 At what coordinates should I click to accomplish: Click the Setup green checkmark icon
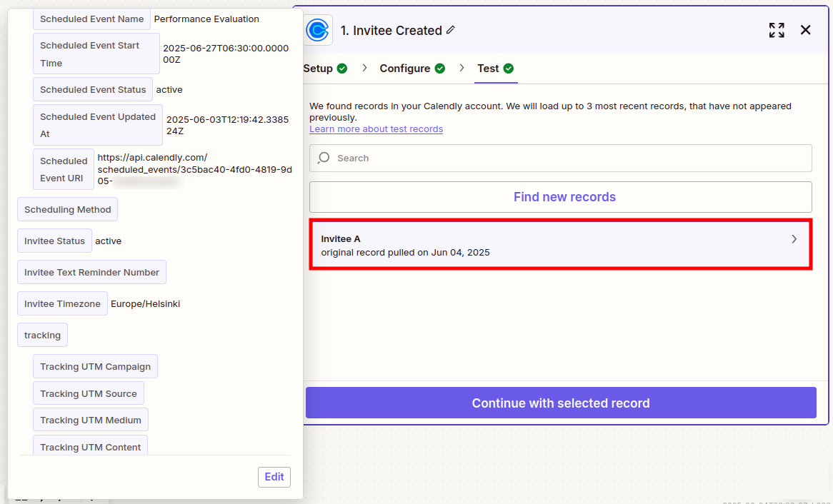342,69
